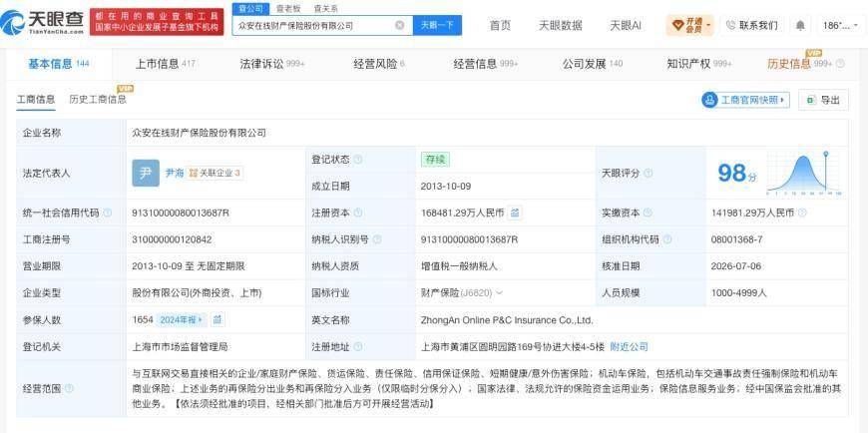Viewport: 868px width, 433px height.
Task: Select the credit code 91310000080013687R under 统一社会信用代码
Action: tap(181, 213)
